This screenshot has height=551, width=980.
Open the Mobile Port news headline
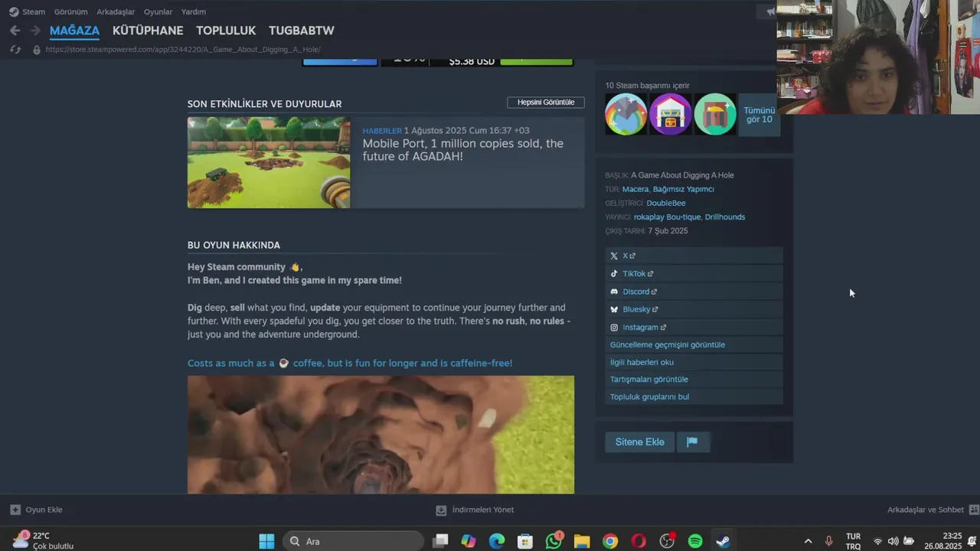coord(462,150)
